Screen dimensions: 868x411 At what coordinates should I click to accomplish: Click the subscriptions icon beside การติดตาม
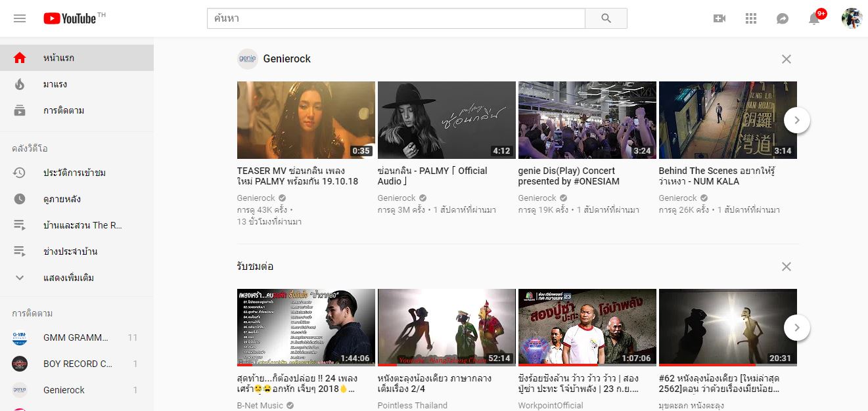(x=20, y=110)
